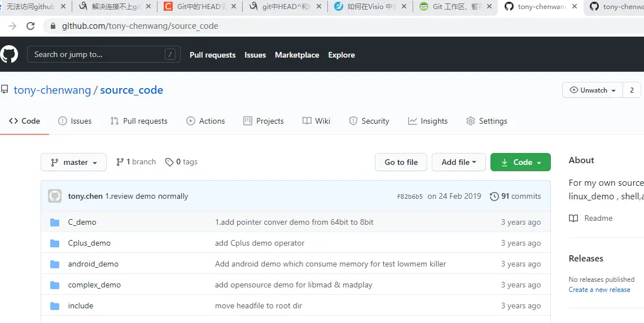Open the Cplus_demo folder icon
The height and width of the screenshot is (323, 644).
55,243
